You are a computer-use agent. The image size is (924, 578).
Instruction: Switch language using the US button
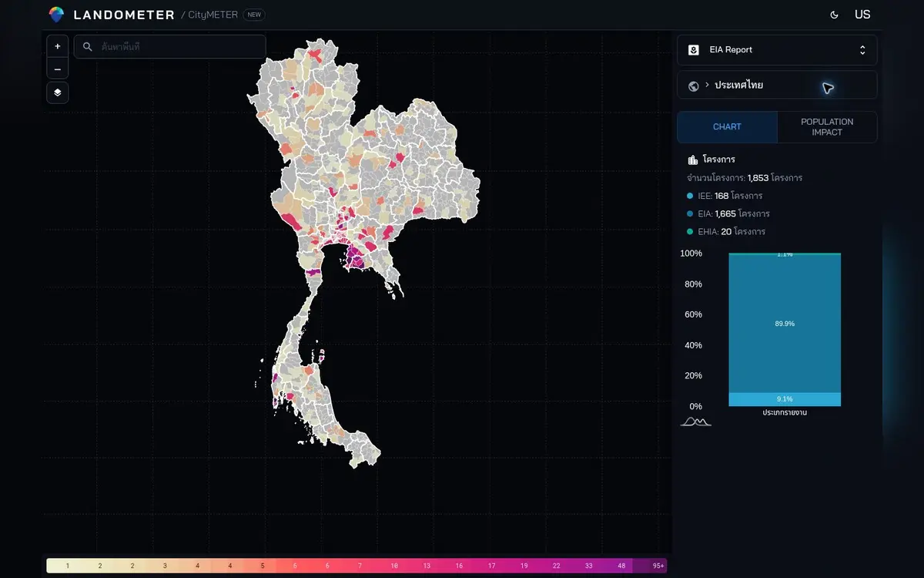tap(862, 15)
